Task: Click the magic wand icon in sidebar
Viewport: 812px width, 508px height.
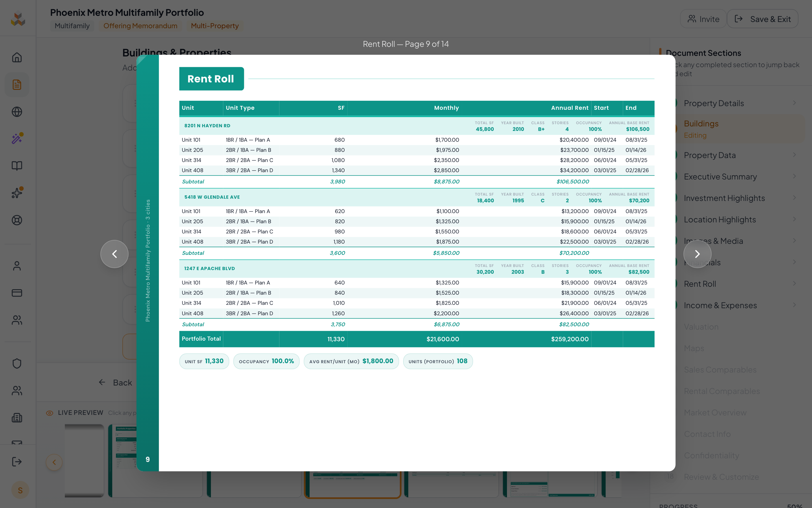Action: [17, 139]
